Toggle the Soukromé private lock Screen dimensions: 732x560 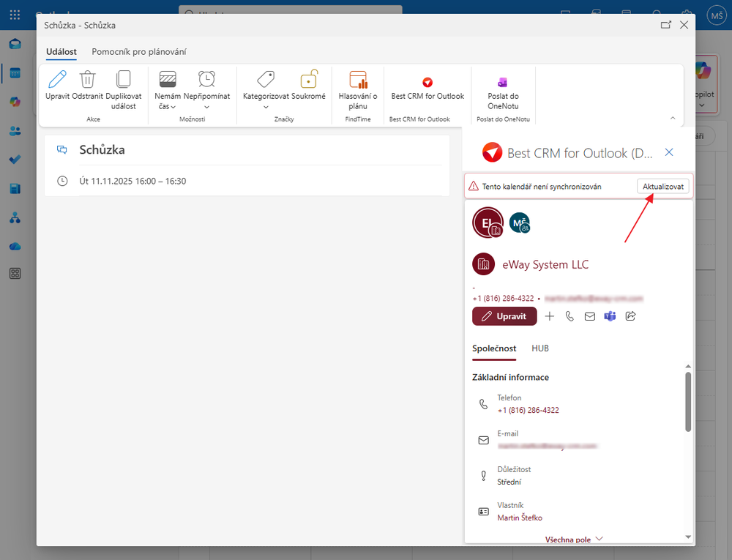(308, 80)
